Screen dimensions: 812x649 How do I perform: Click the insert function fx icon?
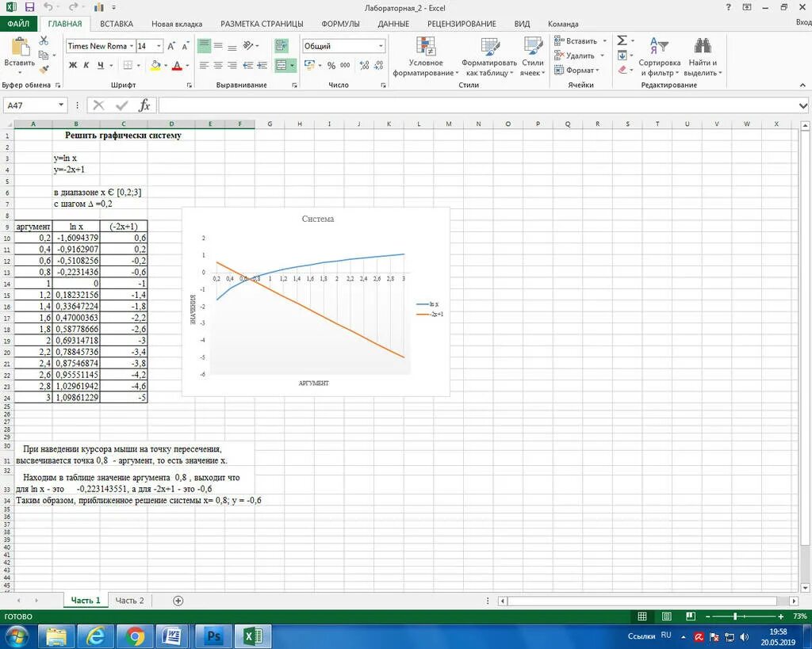tap(144, 105)
